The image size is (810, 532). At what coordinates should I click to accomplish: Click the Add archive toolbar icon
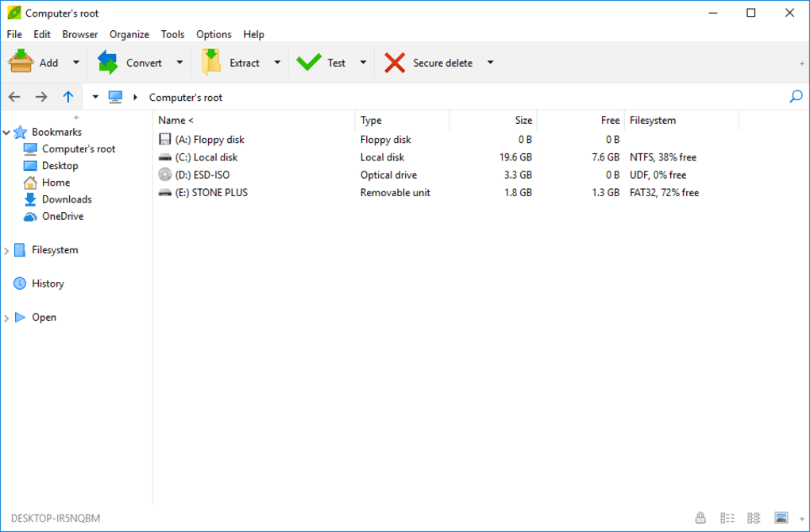[x=21, y=62]
